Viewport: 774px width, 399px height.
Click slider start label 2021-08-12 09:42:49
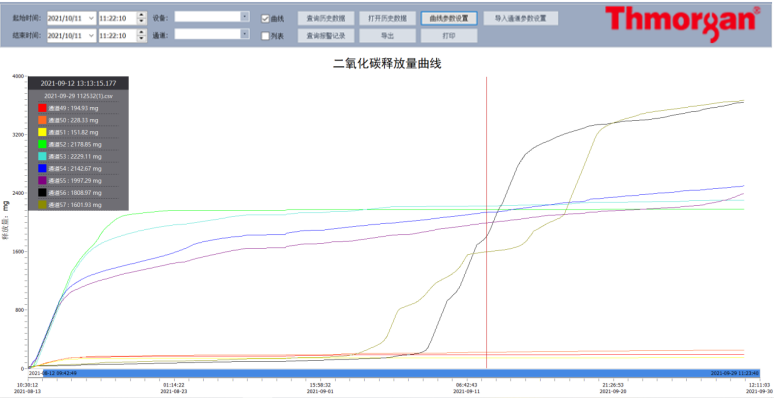coord(52,373)
